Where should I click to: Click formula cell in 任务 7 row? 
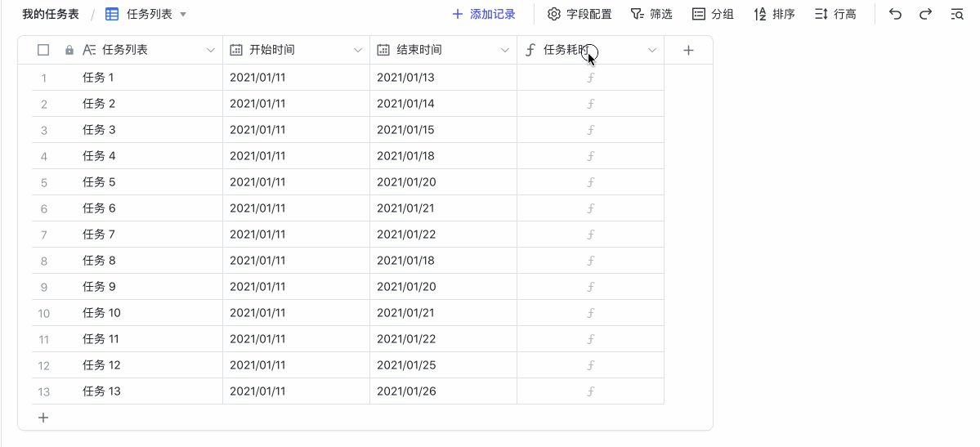591,235
